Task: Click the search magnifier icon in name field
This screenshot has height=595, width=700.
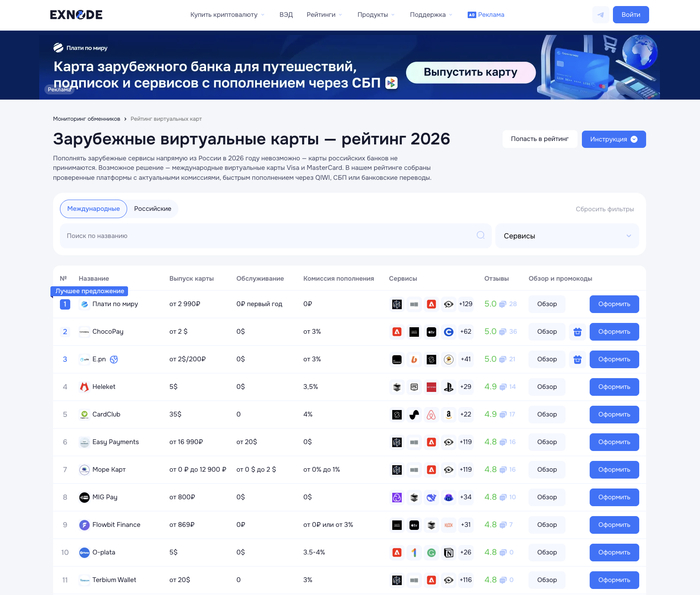Action: coord(480,236)
